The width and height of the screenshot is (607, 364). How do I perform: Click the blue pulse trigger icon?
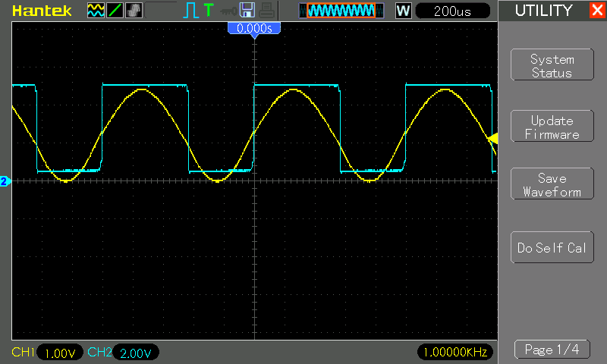click(x=190, y=11)
